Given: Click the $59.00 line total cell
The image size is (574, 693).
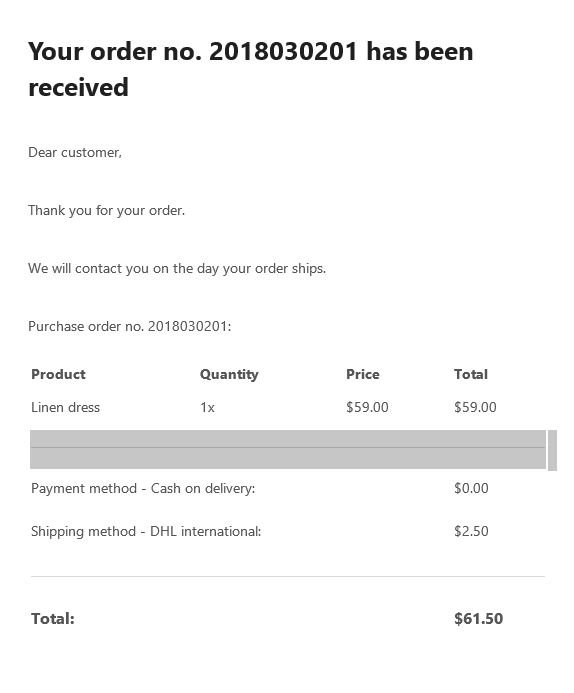Looking at the screenshot, I should pyautogui.click(x=475, y=407).
